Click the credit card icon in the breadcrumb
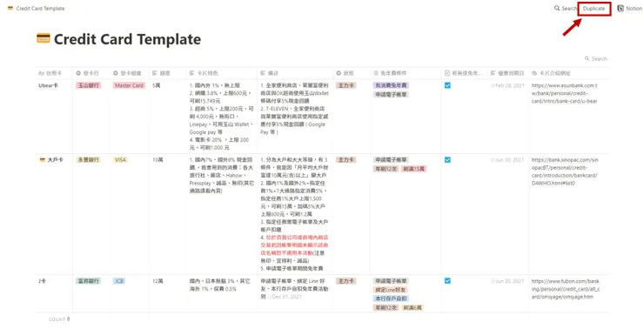This screenshot has width=644, height=329. pos(10,8)
